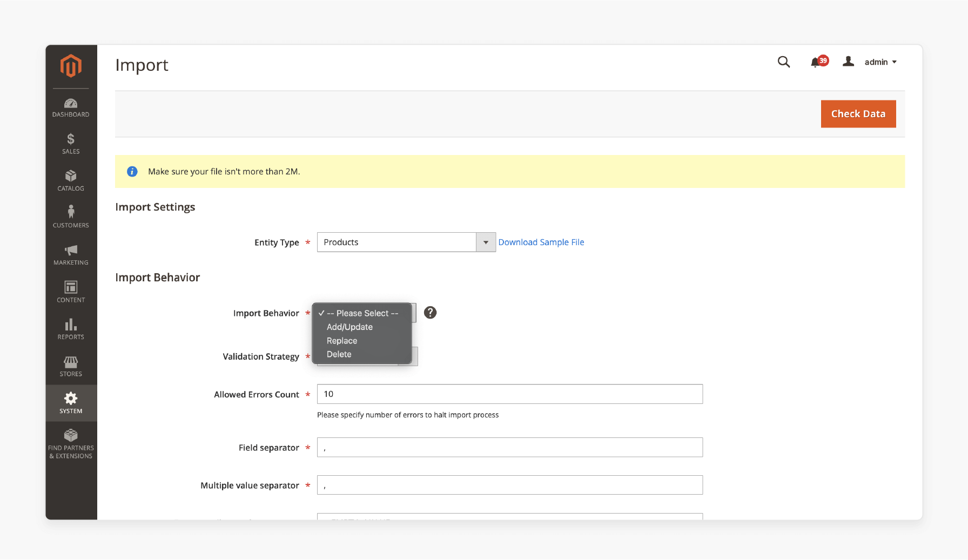968x560 pixels.
Task: Choose Add/Update import behavior
Action: coord(362,327)
